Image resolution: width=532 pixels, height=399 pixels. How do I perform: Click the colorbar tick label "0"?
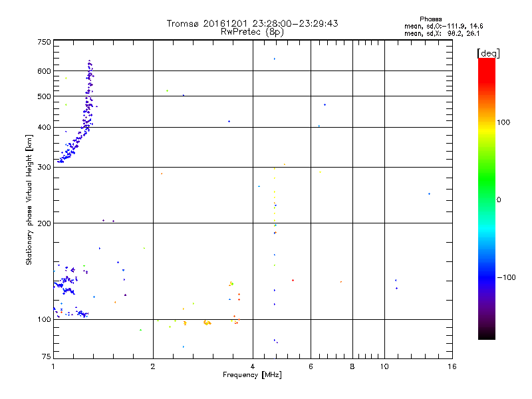pos(499,200)
